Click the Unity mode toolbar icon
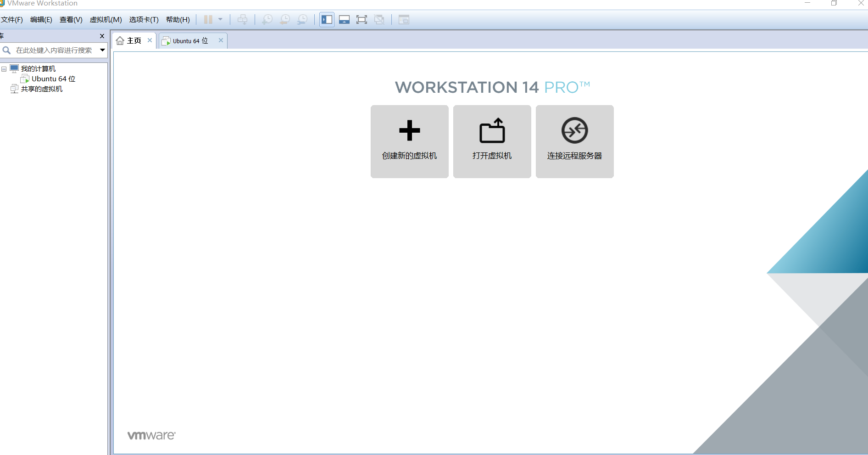Image resolution: width=868 pixels, height=455 pixels. point(379,20)
